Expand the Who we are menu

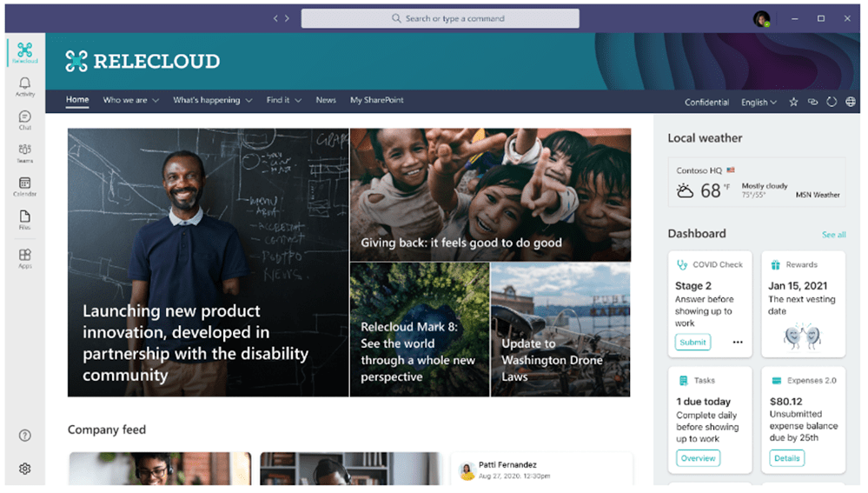point(130,100)
